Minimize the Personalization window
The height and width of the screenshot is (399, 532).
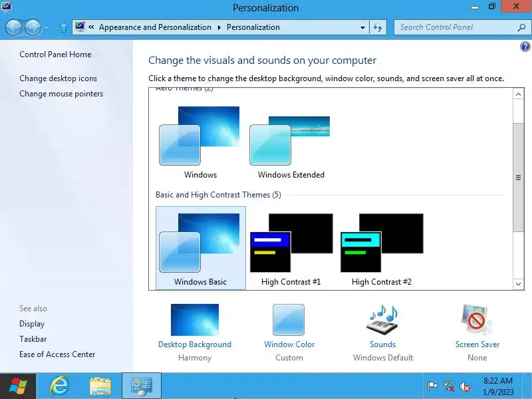coord(475,7)
